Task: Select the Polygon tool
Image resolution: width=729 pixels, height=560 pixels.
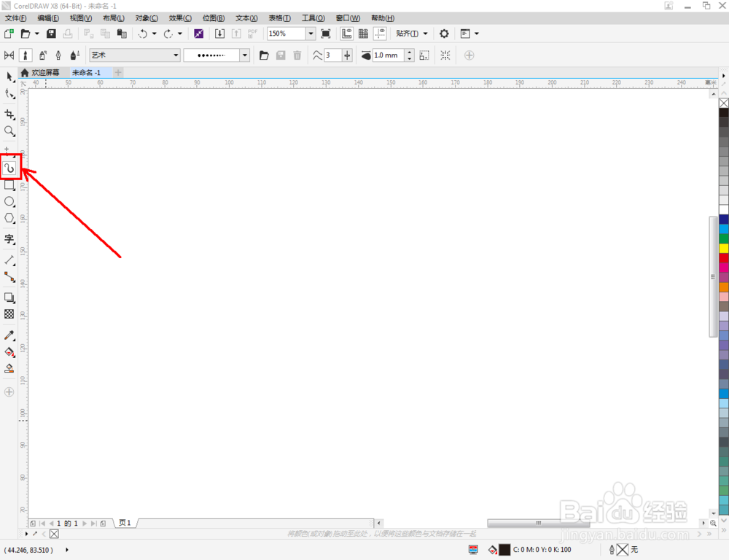Action: click(9, 218)
